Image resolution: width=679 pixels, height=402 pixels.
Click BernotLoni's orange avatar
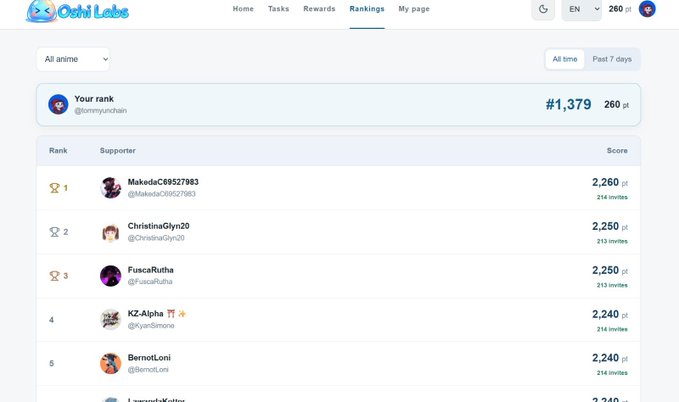coord(110,363)
